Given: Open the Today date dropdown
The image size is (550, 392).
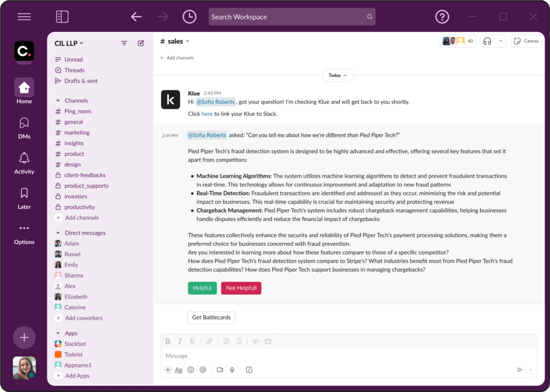Looking at the screenshot, I should (x=338, y=75).
